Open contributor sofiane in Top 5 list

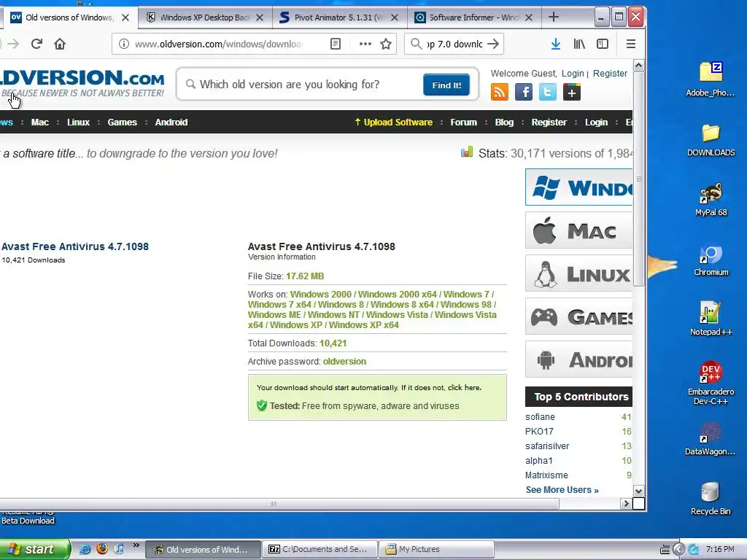pyautogui.click(x=540, y=416)
